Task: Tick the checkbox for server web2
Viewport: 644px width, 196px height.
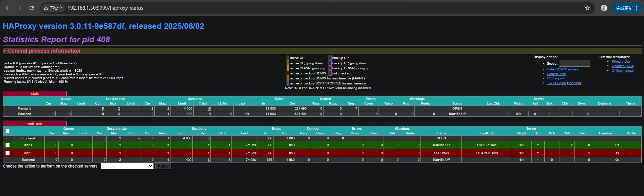Action: tap(7, 153)
